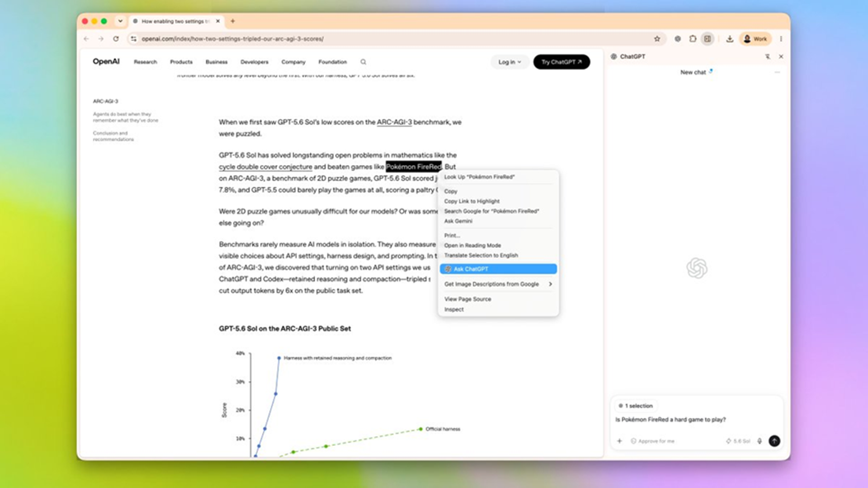Open the ChatGPT extension icon in the toolbar
Screen dimensions: 868x488
pos(677,39)
